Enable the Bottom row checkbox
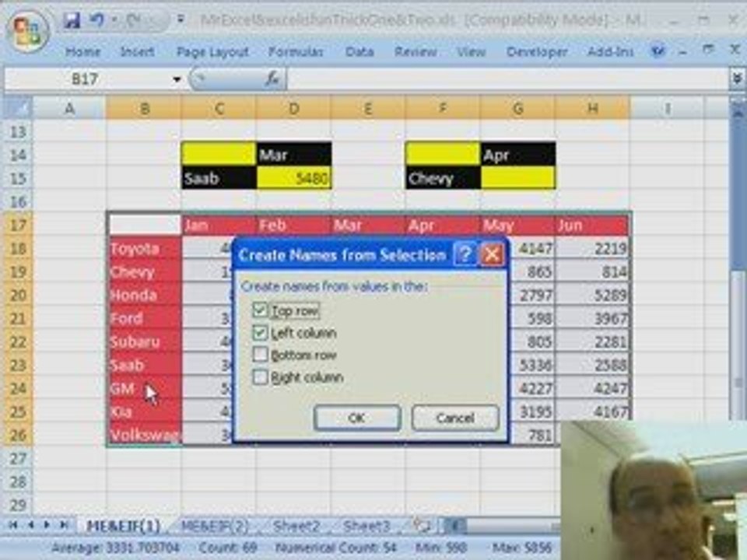The height and width of the screenshot is (560, 747). point(260,355)
